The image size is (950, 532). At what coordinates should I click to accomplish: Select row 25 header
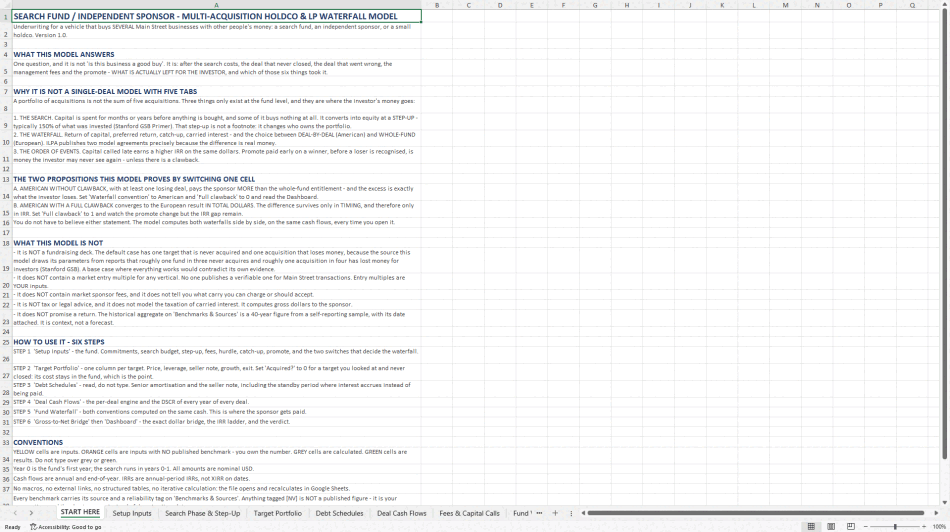point(5,342)
